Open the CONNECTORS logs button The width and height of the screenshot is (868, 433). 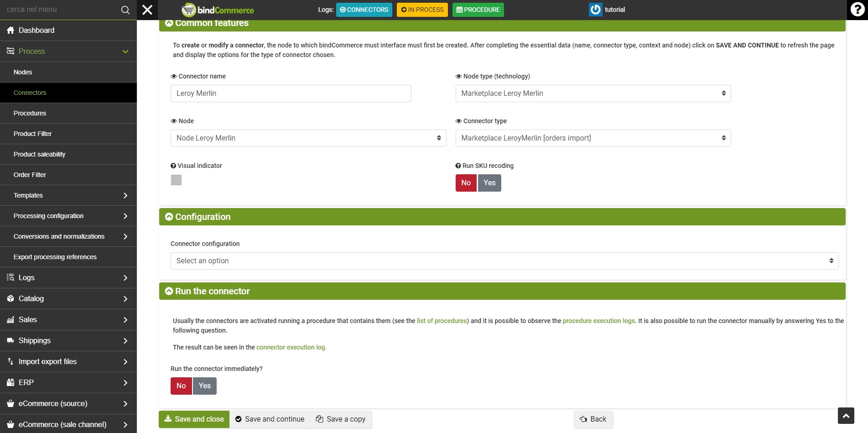point(364,10)
